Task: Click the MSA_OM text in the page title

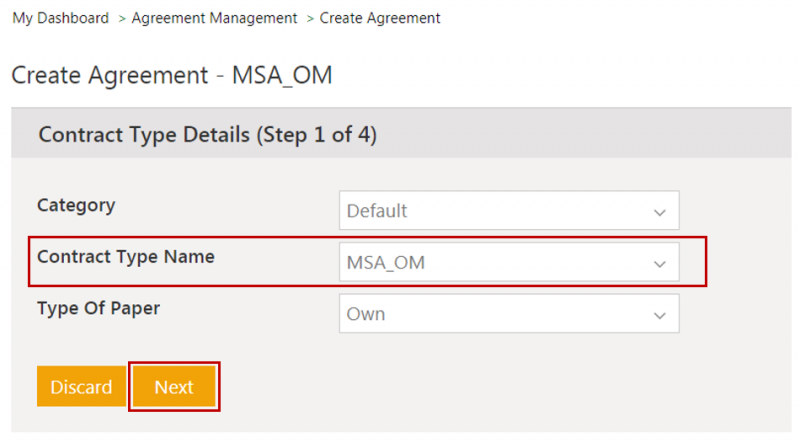Action: (x=282, y=74)
